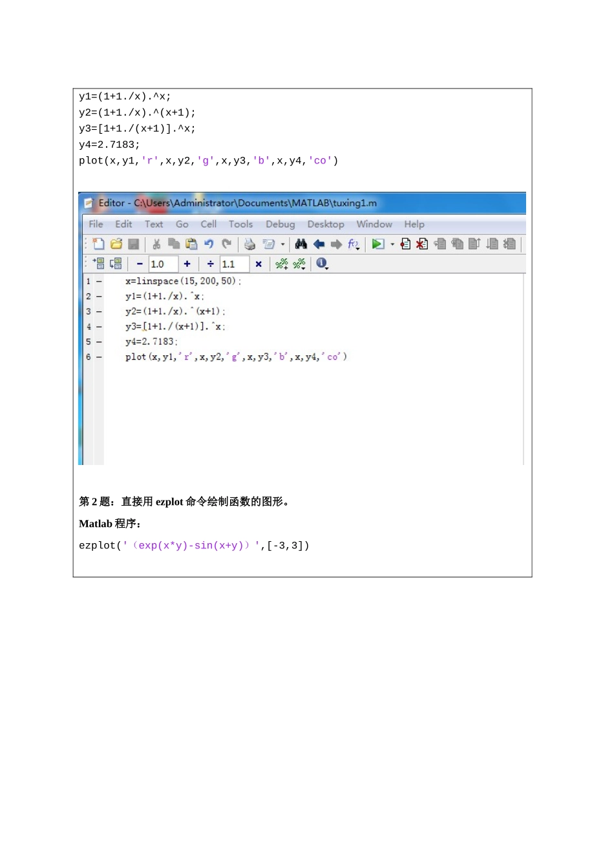Image resolution: width=614 pixels, height=868 pixels.
Task: Toggle the breakpoint dash on line 3
Action: pyautogui.click(x=99, y=312)
